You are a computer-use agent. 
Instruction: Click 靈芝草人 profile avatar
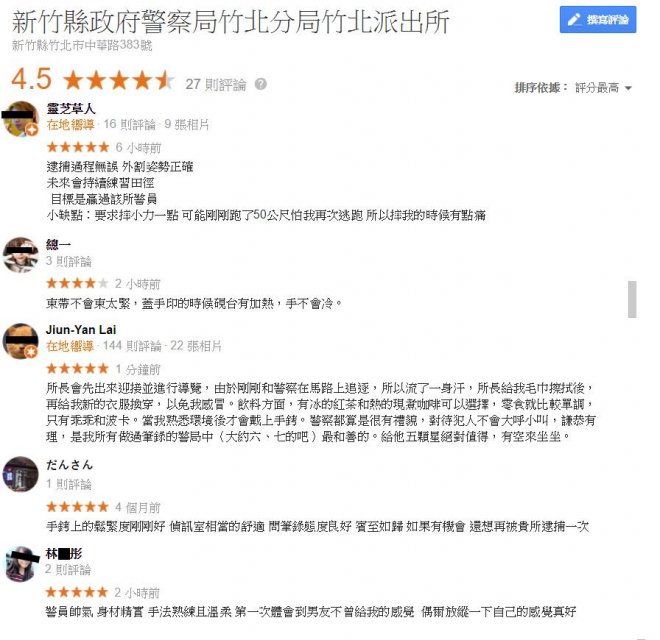[20, 119]
